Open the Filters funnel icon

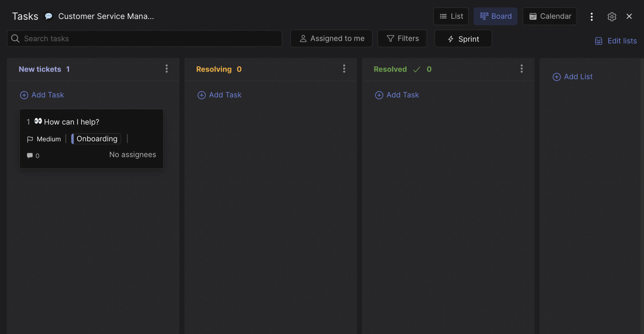(x=390, y=38)
